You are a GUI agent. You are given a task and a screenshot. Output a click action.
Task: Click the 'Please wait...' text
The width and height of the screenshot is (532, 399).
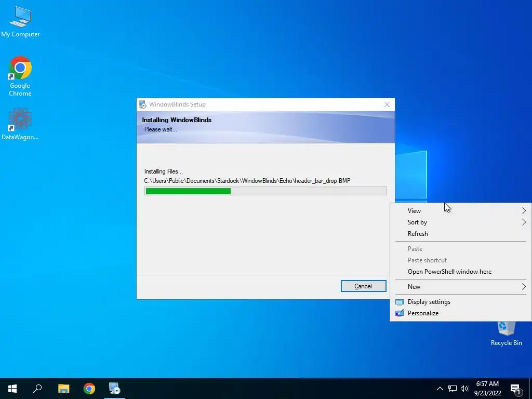point(161,129)
